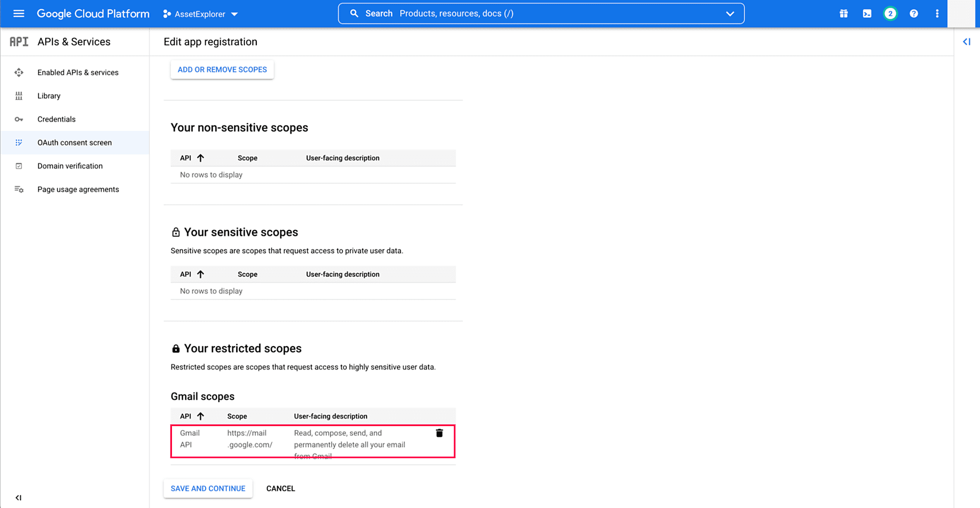Screen dimensions: 980x508
Task: Open the help question mark icon
Action: [x=913, y=14]
